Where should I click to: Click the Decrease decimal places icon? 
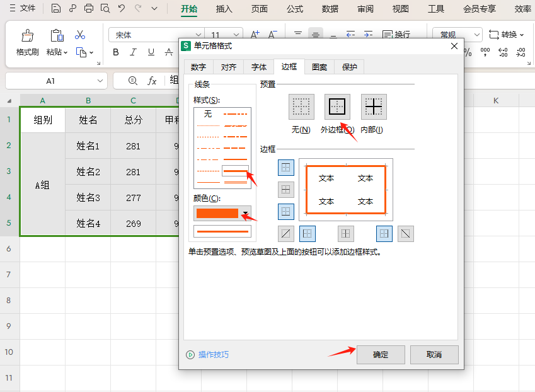coord(521,52)
